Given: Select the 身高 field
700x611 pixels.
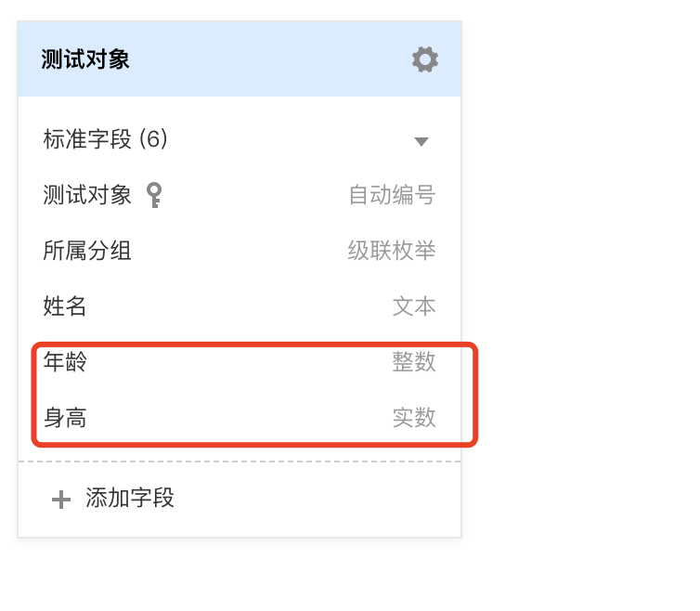Looking at the screenshot, I should (240, 418).
